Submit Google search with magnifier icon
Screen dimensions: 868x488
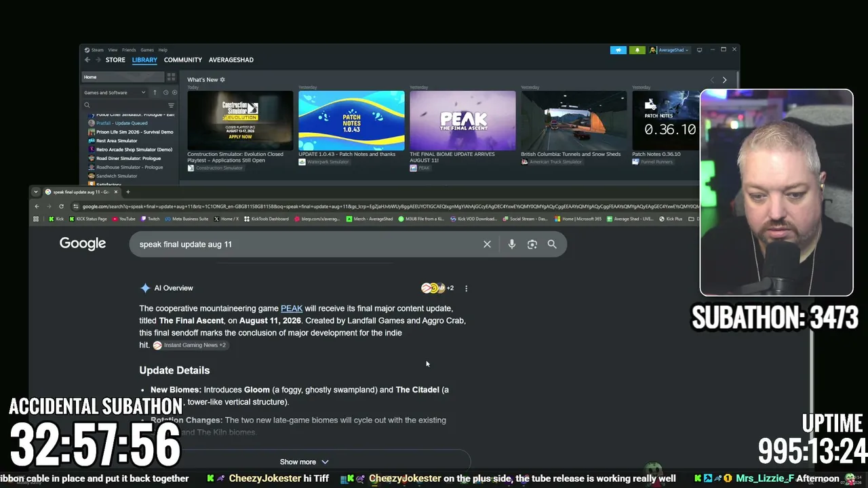pos(552,244)
